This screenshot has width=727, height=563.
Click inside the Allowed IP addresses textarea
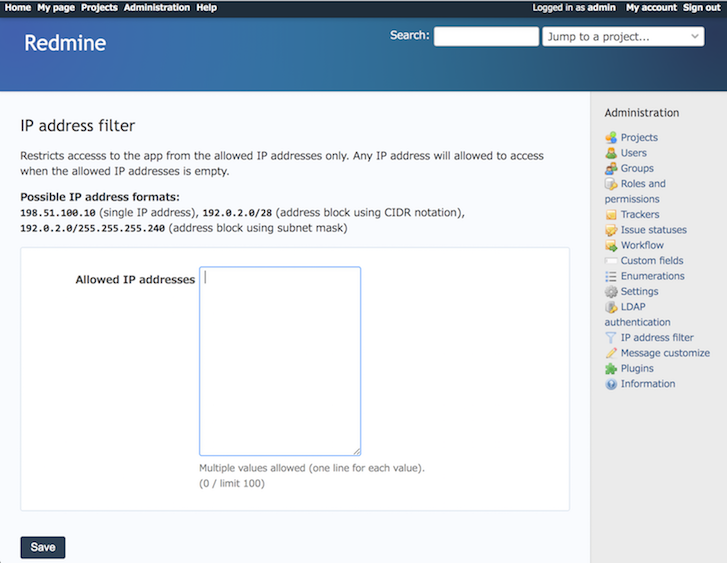pos(280,360)
